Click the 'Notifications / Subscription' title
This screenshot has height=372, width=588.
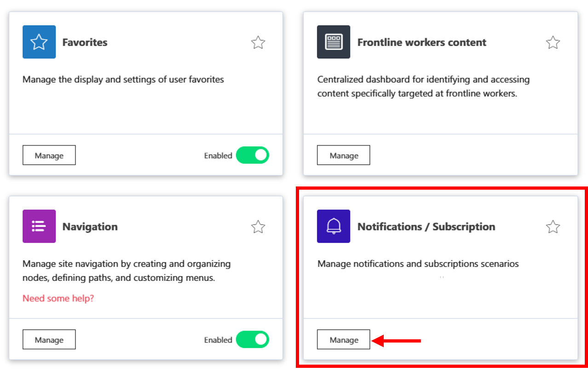pos(427,227)
